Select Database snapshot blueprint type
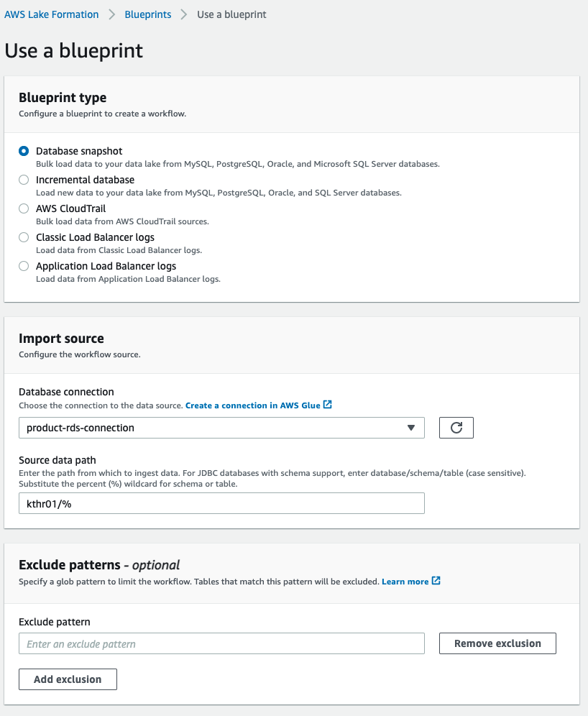Viewport: 588px width, 716px height. tap(24, 151)
